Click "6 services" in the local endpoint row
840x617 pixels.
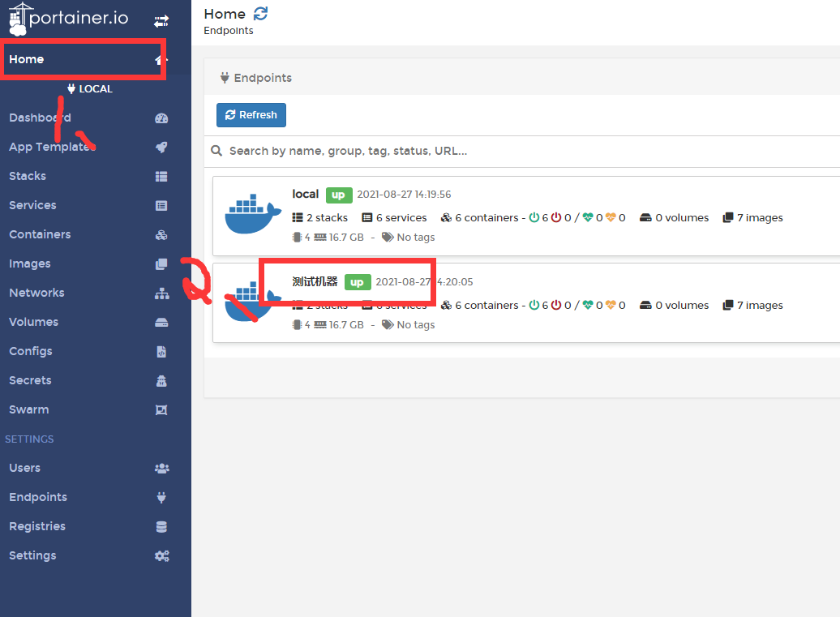(x=394, y=217)
